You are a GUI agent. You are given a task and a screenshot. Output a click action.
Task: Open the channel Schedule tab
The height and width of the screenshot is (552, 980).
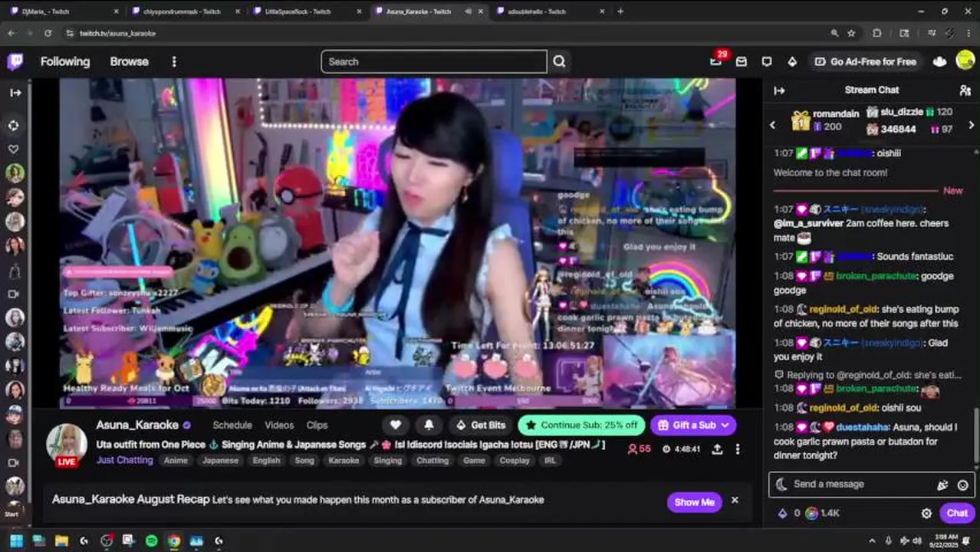(232, 425)
